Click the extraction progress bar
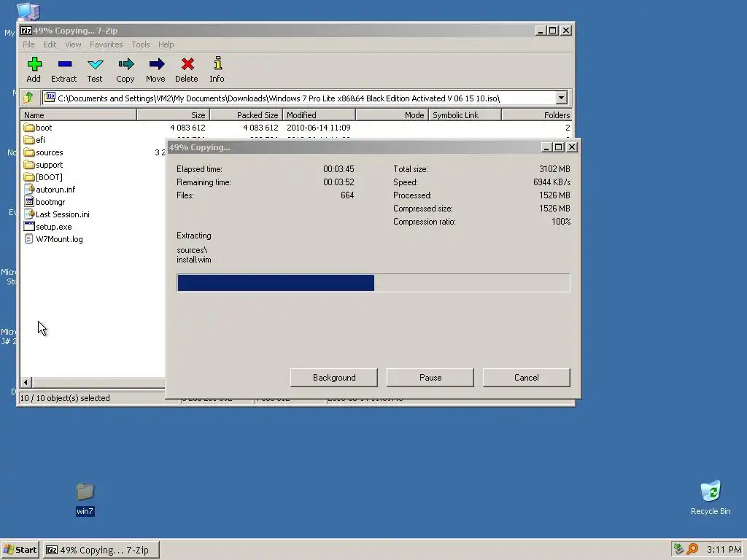This screenshot has width=747, height=560. (x=373, y=283)
